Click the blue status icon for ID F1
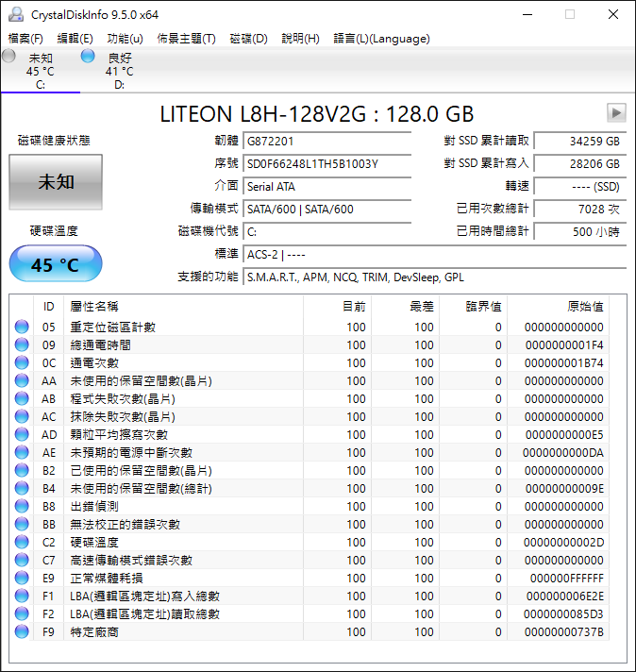 click(22, 596)
